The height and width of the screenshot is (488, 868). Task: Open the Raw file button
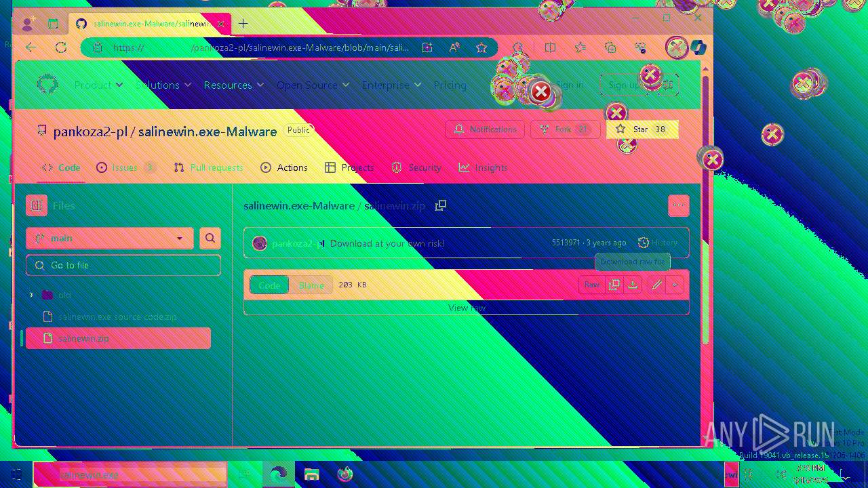tap(592, 285)
